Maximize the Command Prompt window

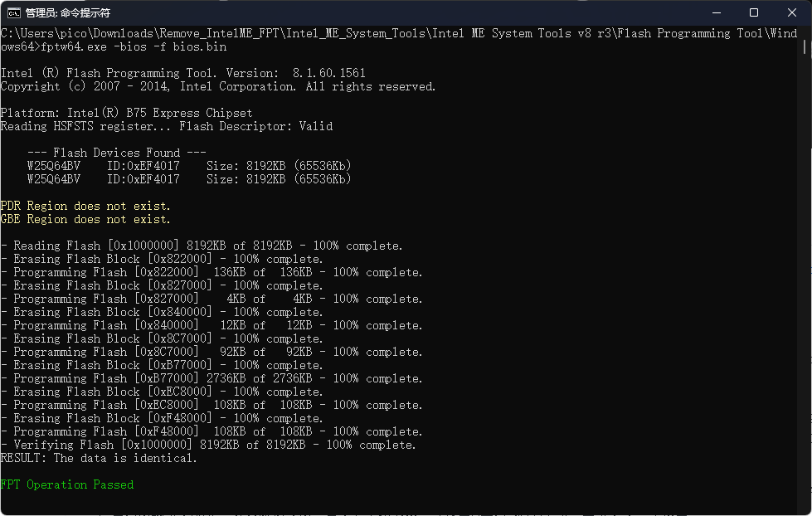754,13
